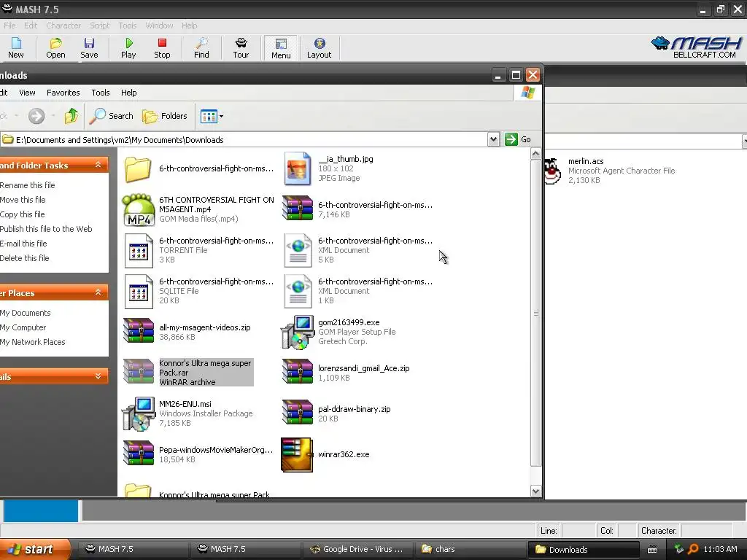
Task: Select gom2163499.exe setup file
Action: pyautogui.click(x=338, y=332)
